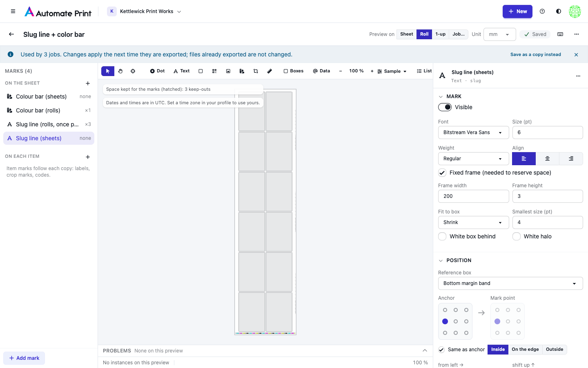Select the image mark tool
This screenshot has width=588, height=368.
tap(228, 71)
